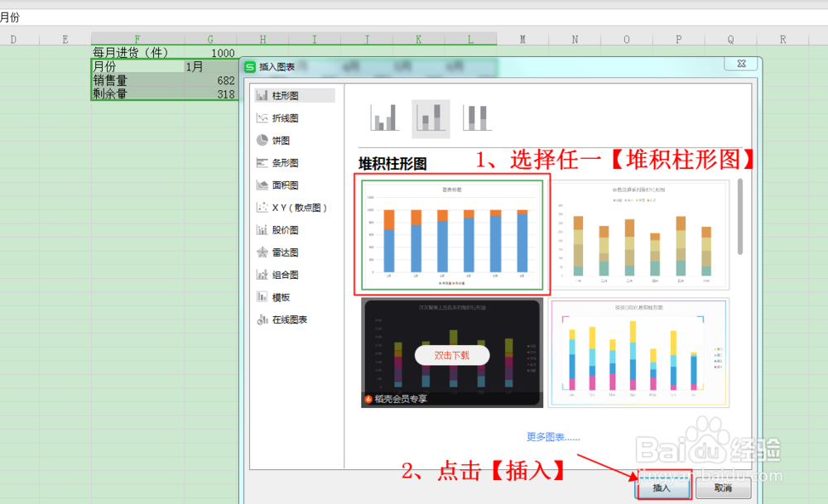Select the 月份 cell in spreadsheet
The image size is (828, 504).
(137, 66)
